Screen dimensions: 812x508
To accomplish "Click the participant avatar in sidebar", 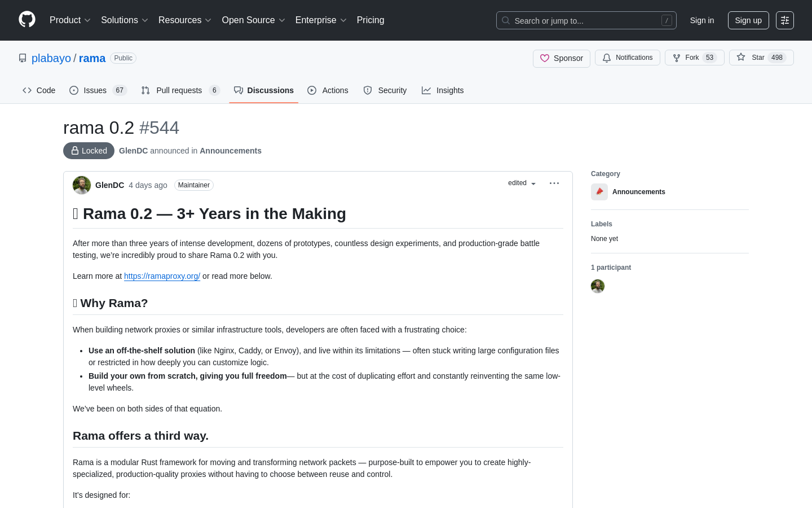I will point(598,286).
